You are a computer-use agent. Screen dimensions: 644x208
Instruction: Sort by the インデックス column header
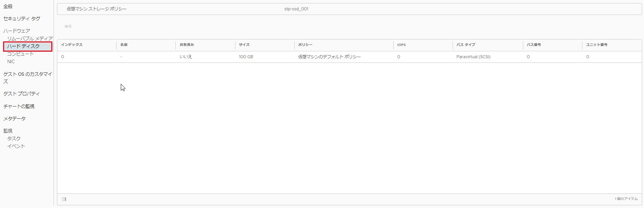pos(72,45)
